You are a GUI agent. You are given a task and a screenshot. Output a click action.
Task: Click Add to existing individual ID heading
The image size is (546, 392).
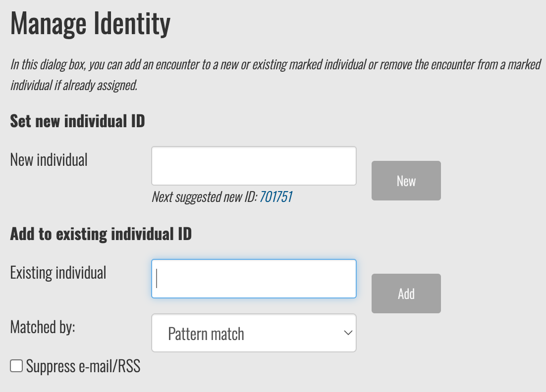[x=101, y=234]
